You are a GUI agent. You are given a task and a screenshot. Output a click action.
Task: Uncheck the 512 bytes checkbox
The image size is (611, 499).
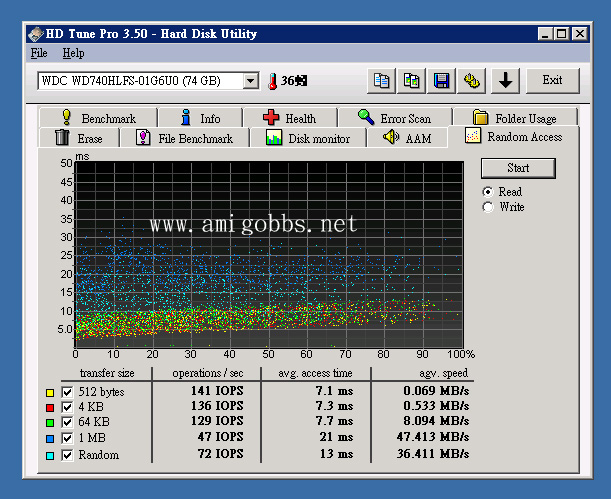coord(67,392)
